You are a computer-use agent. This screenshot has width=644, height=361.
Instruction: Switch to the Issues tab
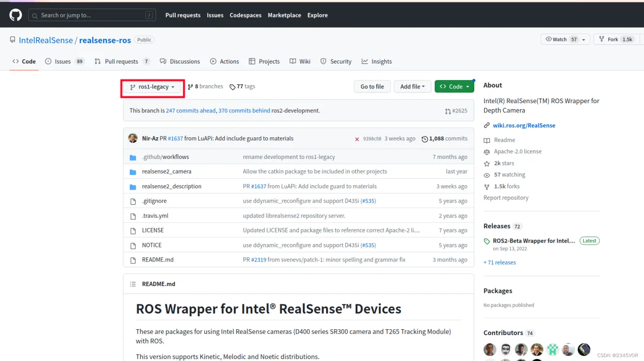tap(65, 61)
